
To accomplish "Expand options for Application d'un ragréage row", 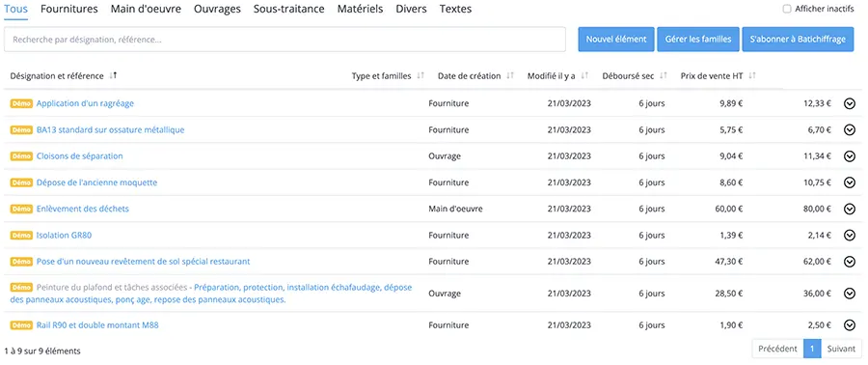I will point(850,103).
